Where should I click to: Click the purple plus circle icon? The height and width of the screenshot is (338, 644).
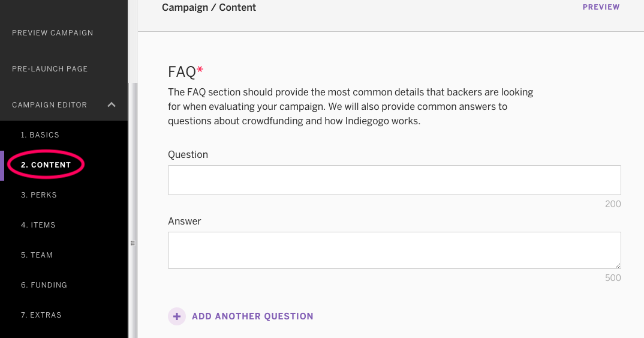coord(177,316)
